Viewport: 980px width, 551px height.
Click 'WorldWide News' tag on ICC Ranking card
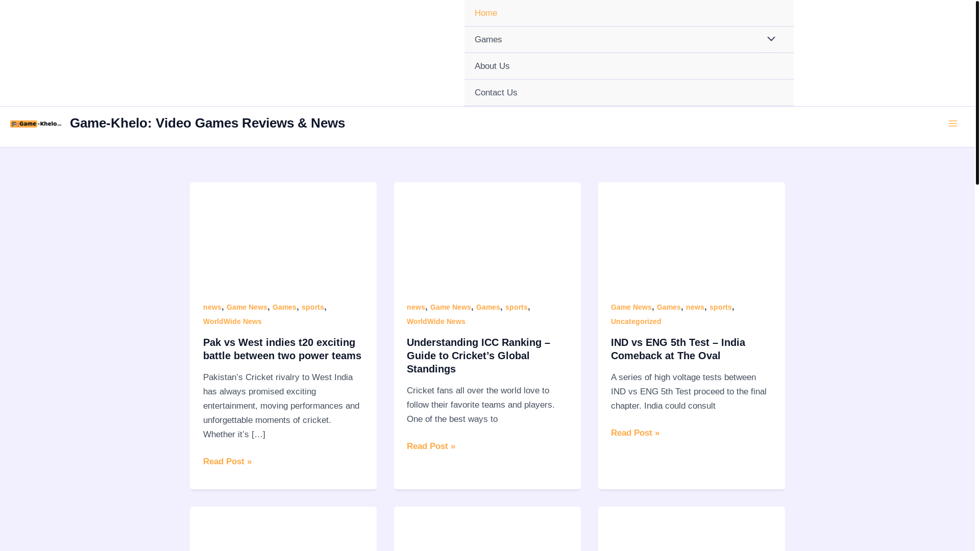[436, 321]
